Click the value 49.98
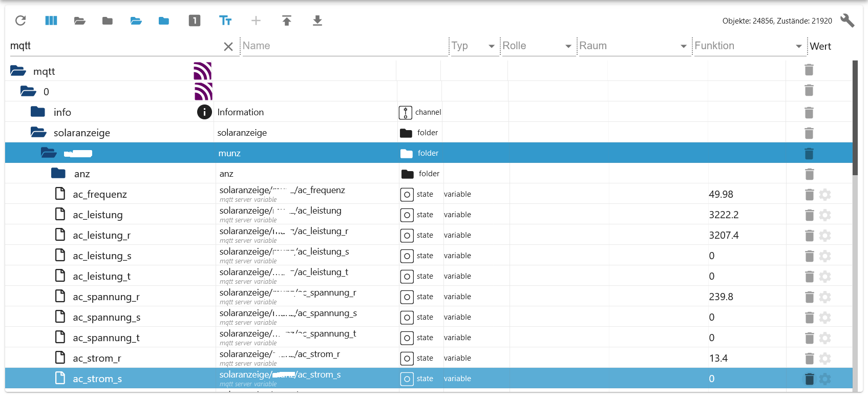The image size is (868, 397). point(721,194)
